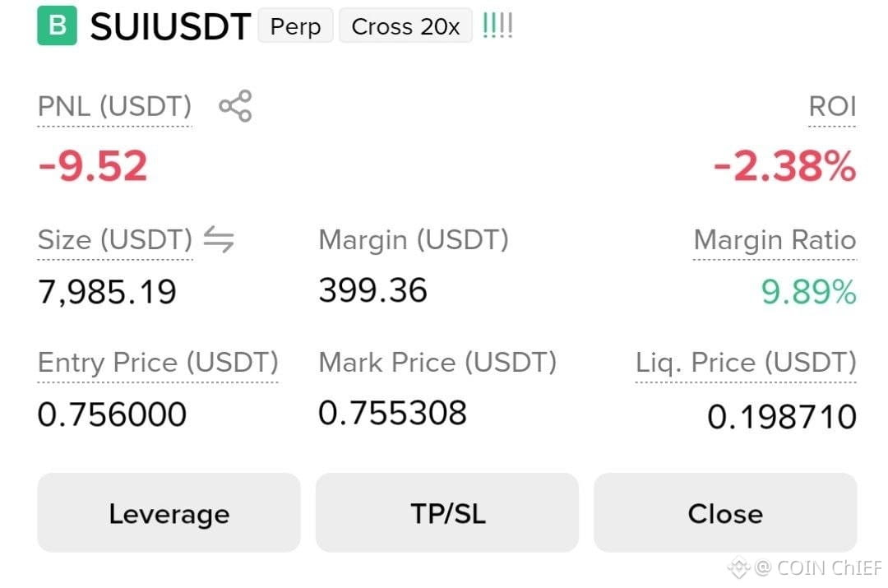Open the Leverage adjustment button
This screenshot has height=588, width=888.
tap(169, 512)
